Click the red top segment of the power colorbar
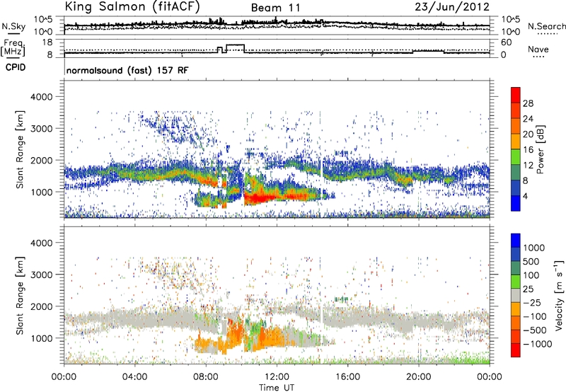Viewport: 566px width, 392px height. [516, 96]
